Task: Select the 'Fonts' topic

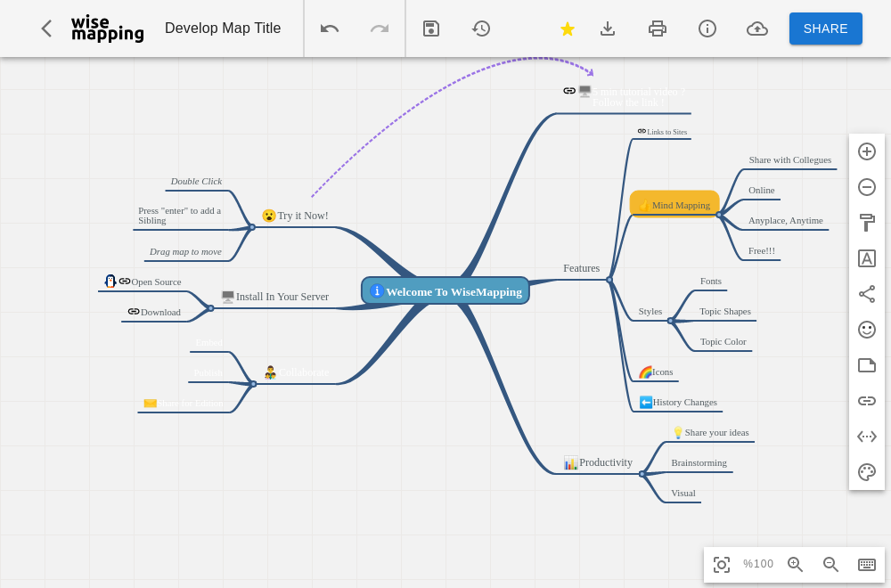Action: coord(711,282)
